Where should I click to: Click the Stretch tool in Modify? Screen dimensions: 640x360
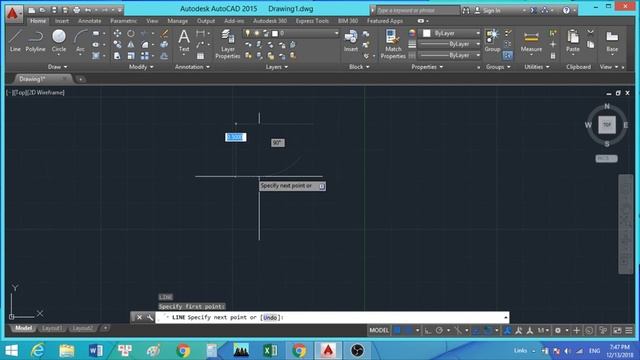tap(117, 56)
